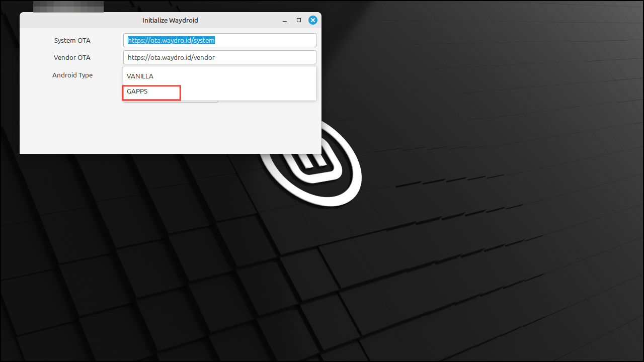Select GAPPS from the Android Type list
Screen dimensions: 644x362
pos(220,92)
